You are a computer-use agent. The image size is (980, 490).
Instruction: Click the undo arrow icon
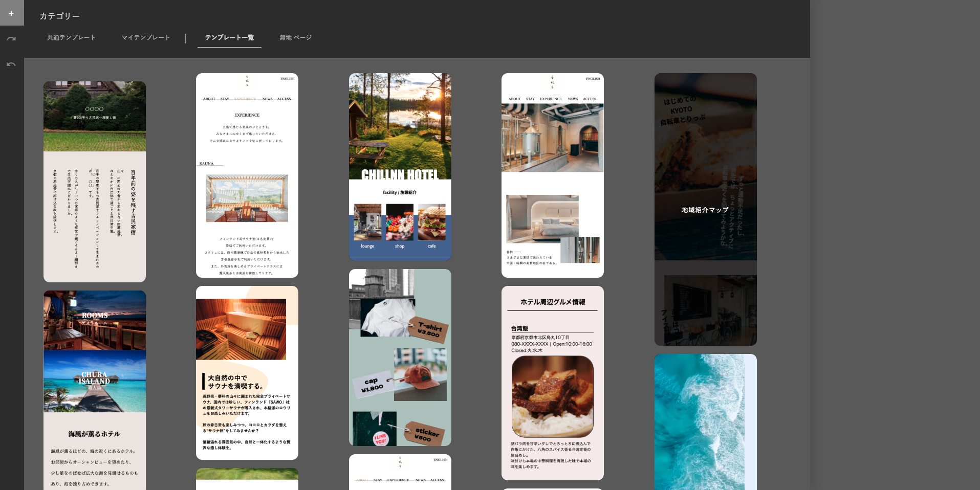click(11, 64)
